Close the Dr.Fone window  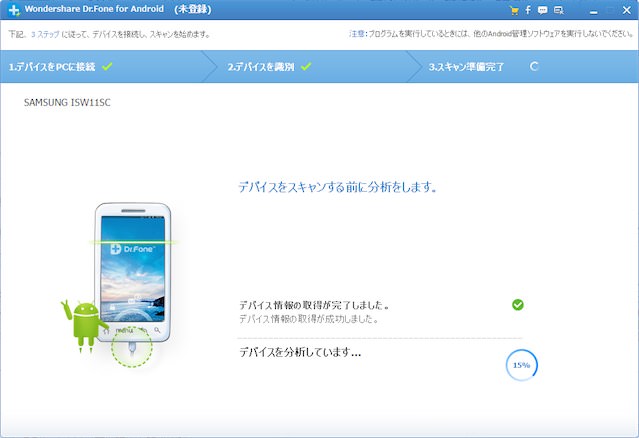627,10
